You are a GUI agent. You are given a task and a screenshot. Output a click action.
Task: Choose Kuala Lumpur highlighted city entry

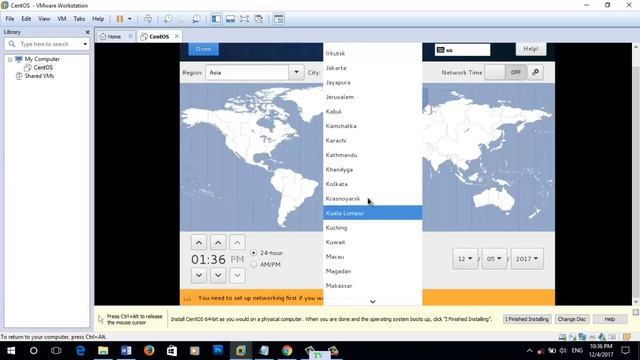click(x=373, y=213)
